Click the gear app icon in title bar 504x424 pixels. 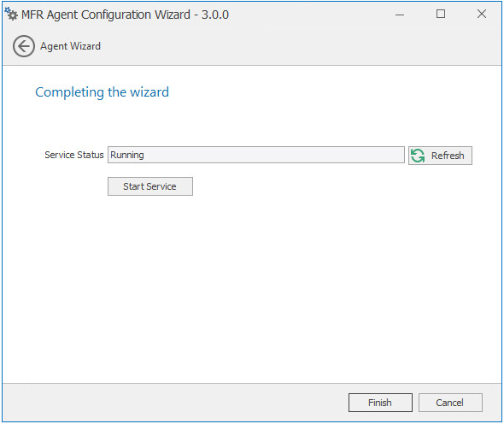click(x=11, y=14)
